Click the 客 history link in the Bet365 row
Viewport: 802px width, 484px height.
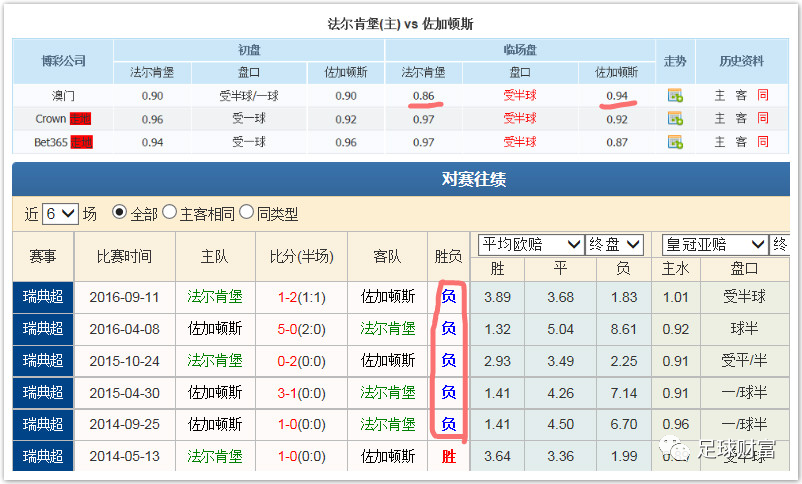coord(741,142)
